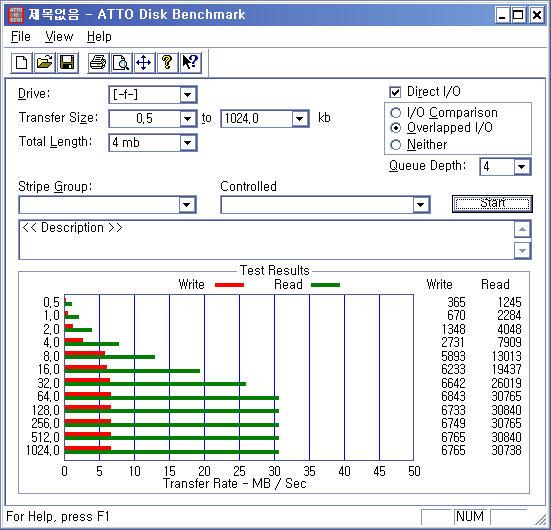Image resolution: width=551 pixels, height=530 pixels.
Task: Click the Start button
Action: 492,204
